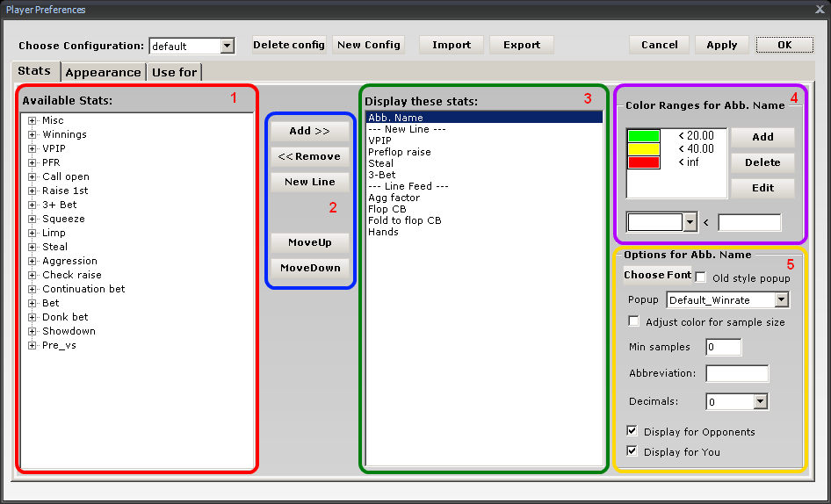Click the color range threshold input field
831x504 pixels.
[x=749, y=223]
